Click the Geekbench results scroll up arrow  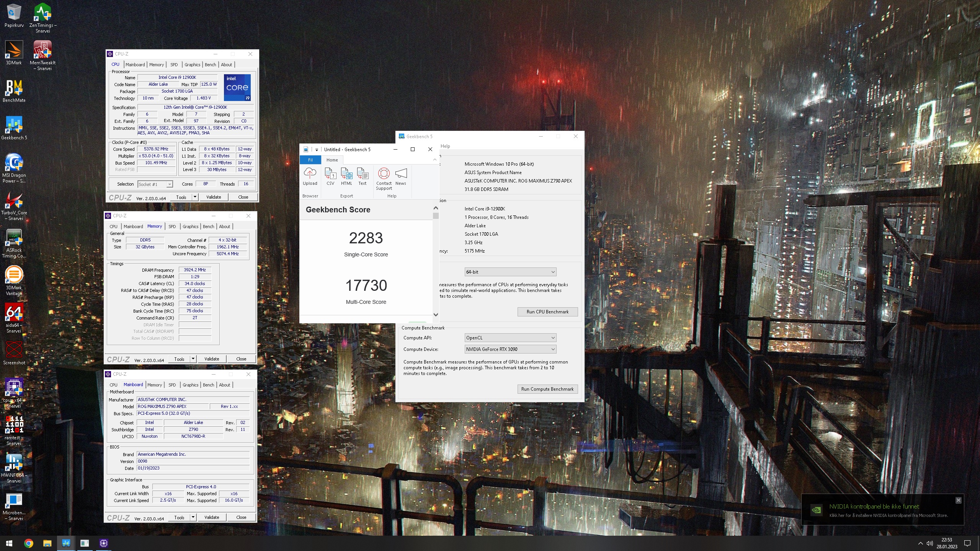pyautogui.click(x=436, y=208)
